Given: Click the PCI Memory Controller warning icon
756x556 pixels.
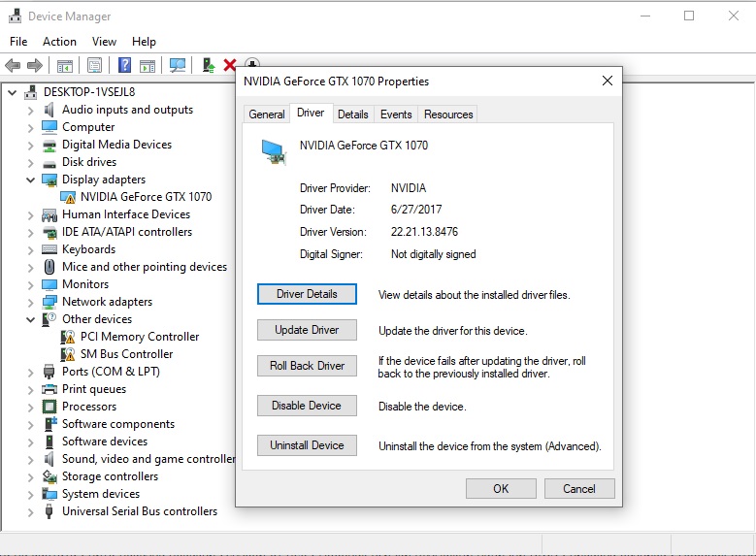Looking at the screenshot, I should (68, 337).
